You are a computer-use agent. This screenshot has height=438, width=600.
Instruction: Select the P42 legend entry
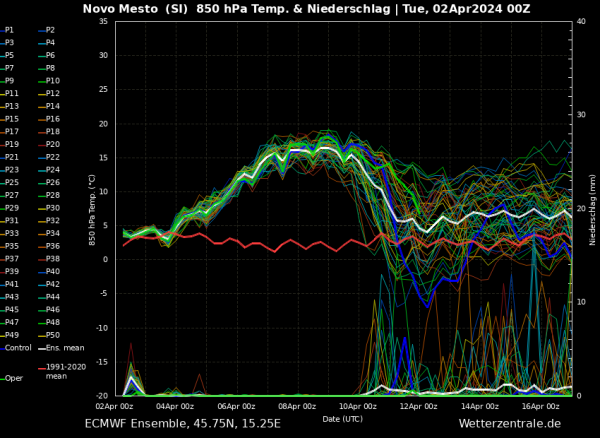pyautogui.click(x=49, y=284)
